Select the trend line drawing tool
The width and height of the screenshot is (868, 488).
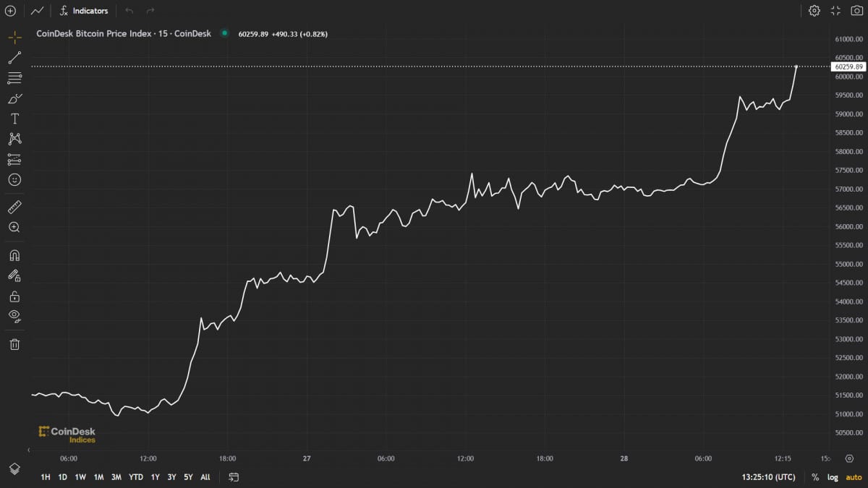tap(14, 58)
